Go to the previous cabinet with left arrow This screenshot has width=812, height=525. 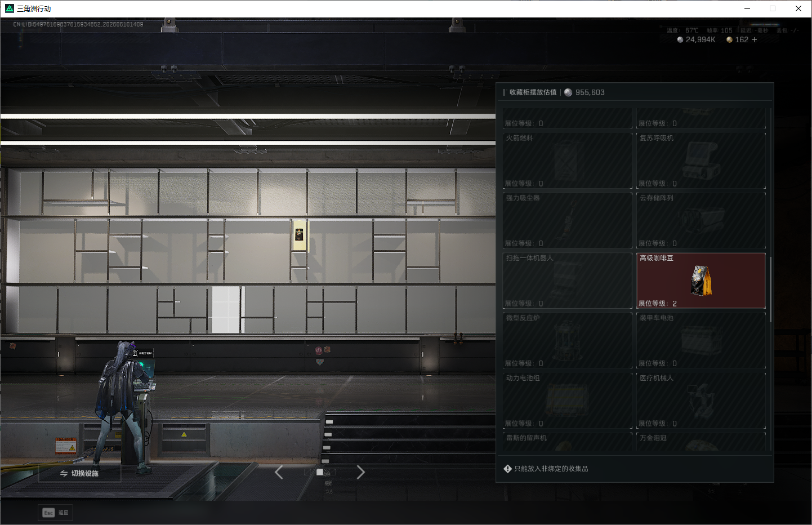(279, 473)
